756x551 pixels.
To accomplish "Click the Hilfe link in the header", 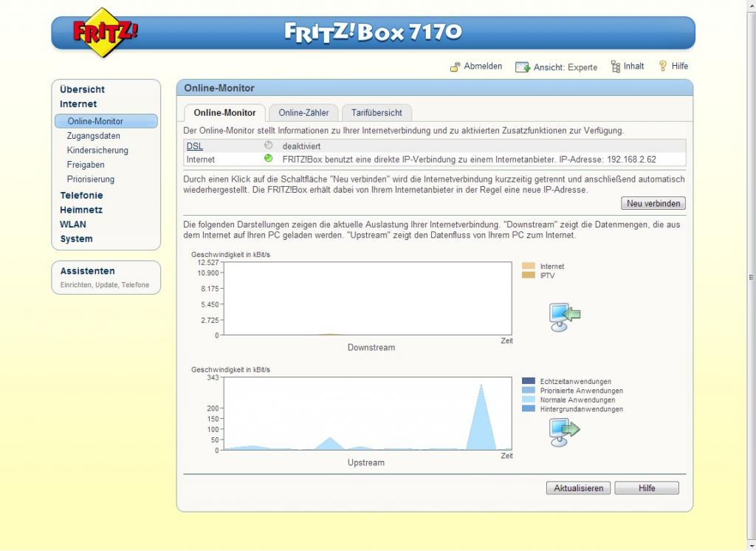I will pos(680,66).
